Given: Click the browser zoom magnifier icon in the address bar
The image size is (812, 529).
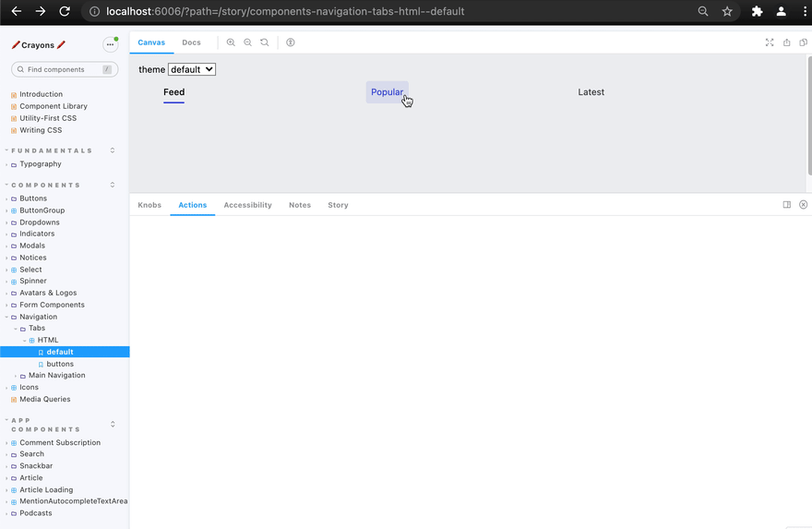Looking at the screenshot, I should pyautogui.click(x=703, y=11).
